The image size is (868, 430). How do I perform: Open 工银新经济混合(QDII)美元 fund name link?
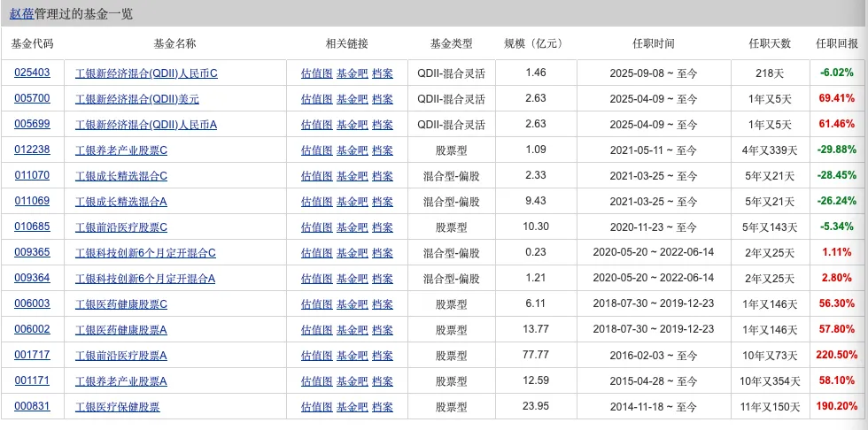(137, 98)
